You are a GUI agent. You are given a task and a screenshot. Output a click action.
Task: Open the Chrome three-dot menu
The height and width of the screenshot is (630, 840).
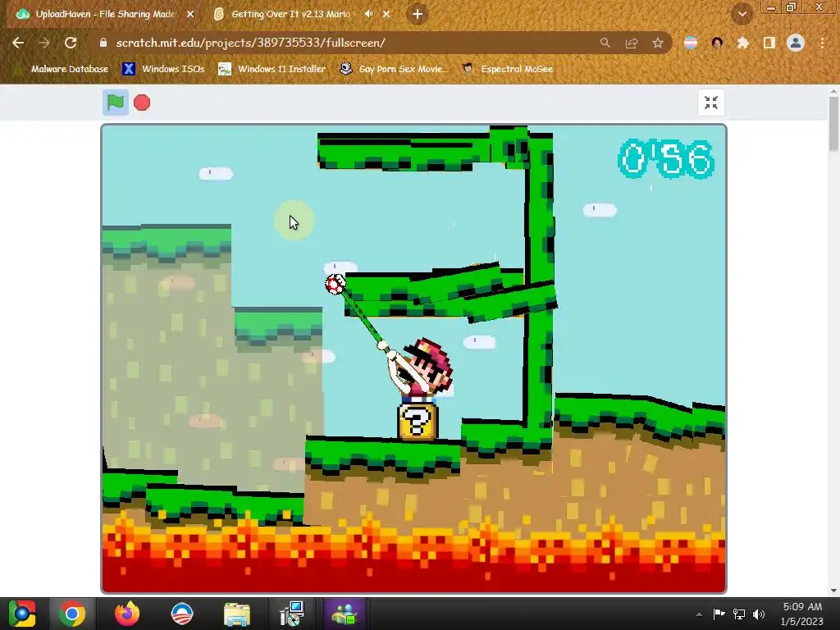pos(822,43)
